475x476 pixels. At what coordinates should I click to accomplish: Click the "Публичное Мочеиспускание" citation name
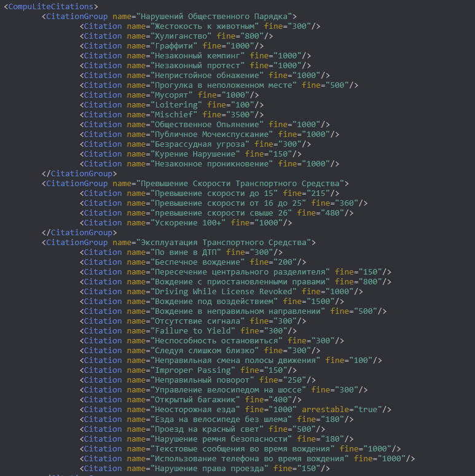click(211, 135)
